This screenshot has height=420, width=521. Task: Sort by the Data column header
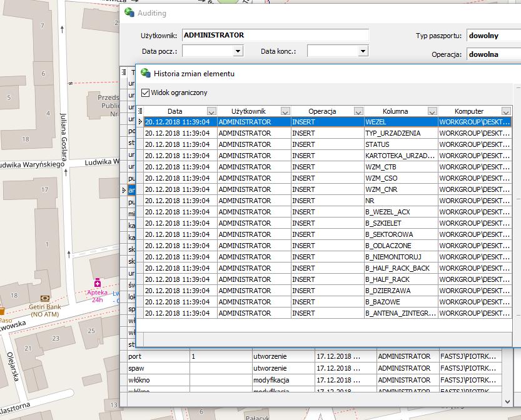pyautogui.click(x=175, y=111)
